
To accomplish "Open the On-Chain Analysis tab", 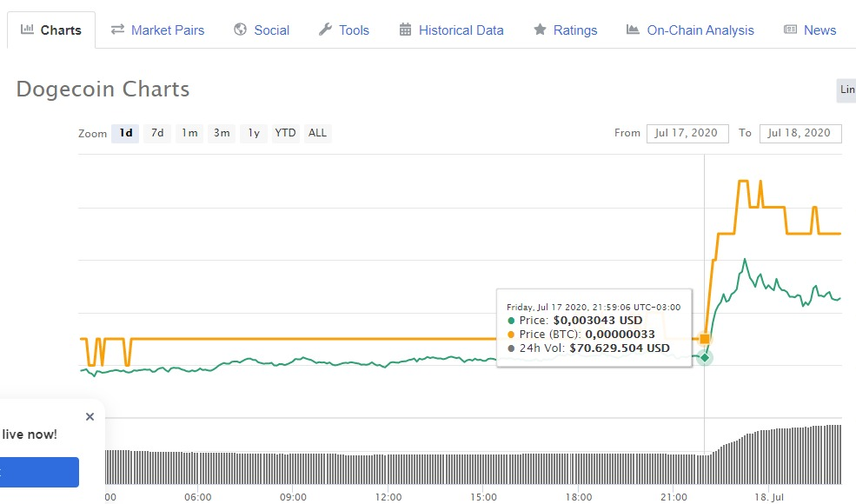I will coord(690,30).
